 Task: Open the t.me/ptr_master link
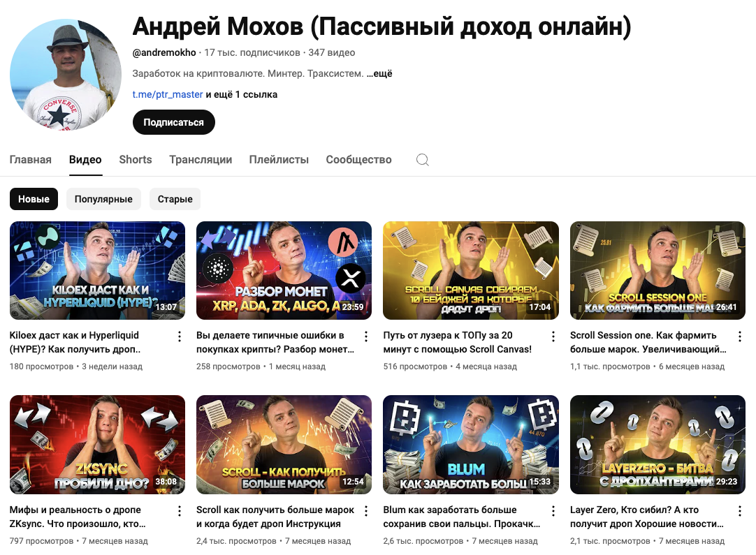(168, 94)
